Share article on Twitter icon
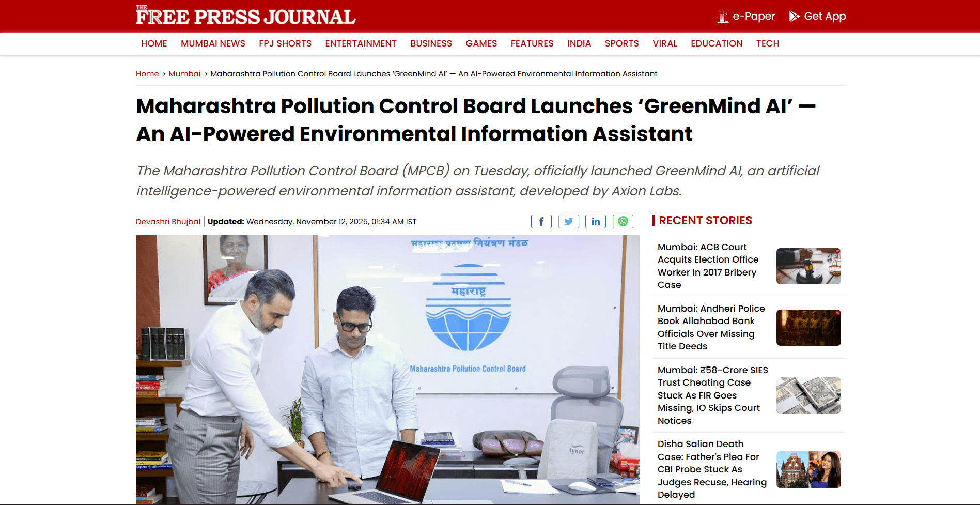This screenshot has width=980, height=505. tap(568, 221)
